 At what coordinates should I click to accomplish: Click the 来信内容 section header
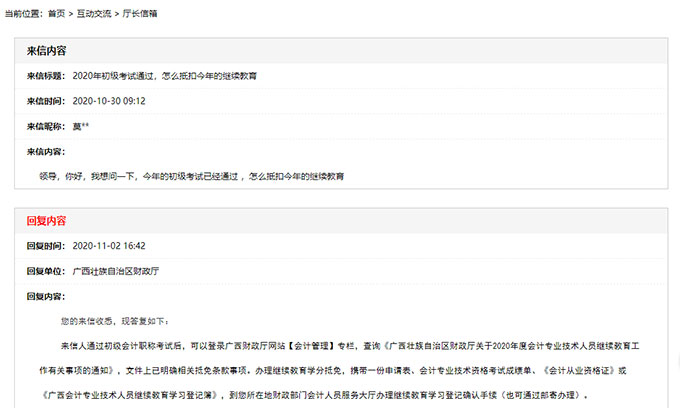coord(46,50)
